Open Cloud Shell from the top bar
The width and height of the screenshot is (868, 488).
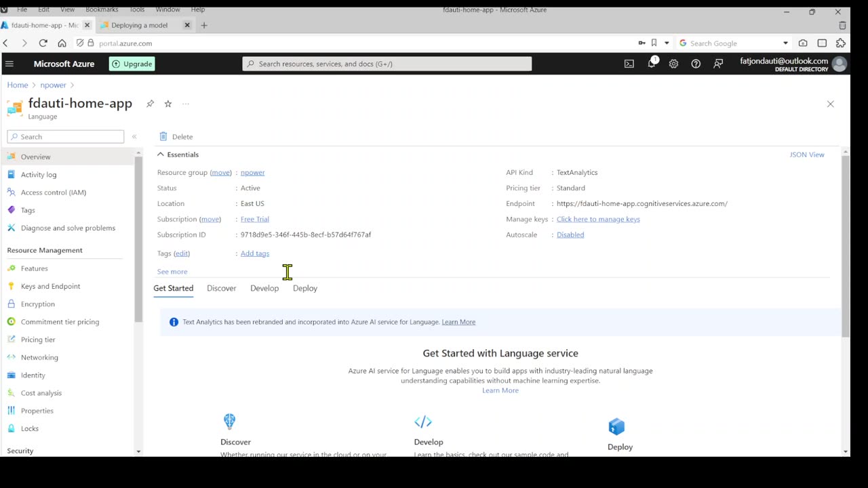pos(629,64)
